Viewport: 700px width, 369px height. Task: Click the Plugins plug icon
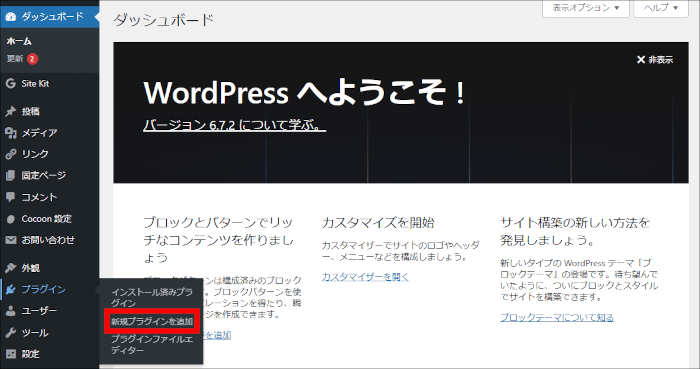(11, 290)
